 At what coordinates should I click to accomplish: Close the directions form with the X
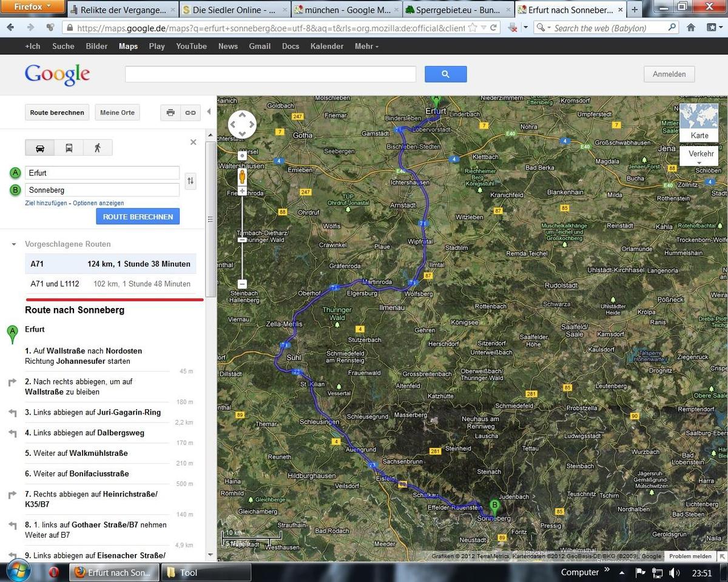194,142
